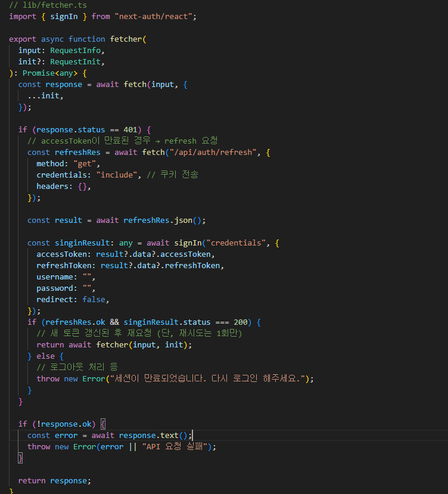Click the 'else' keyword
The image size is (448, 494).
coord(46,356)
